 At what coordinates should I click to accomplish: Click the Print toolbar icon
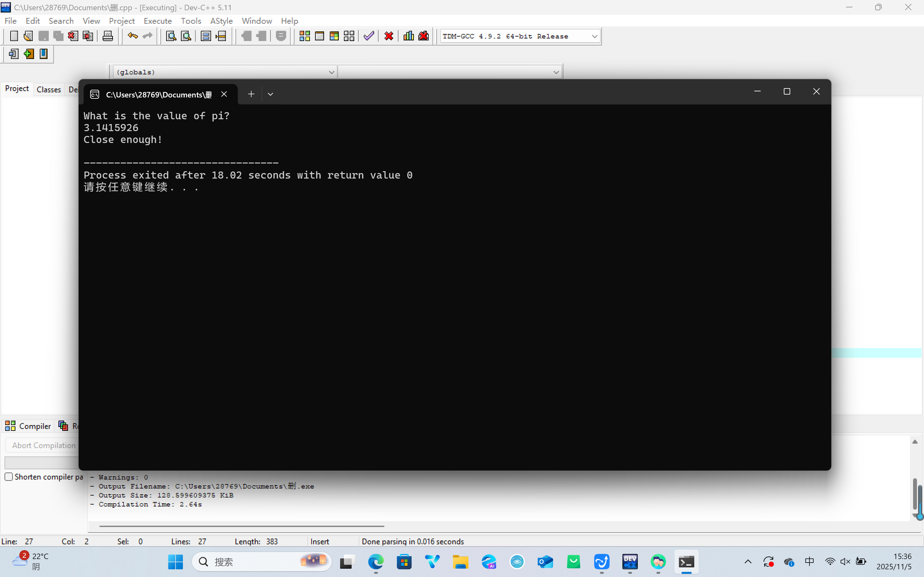[108, 36]
